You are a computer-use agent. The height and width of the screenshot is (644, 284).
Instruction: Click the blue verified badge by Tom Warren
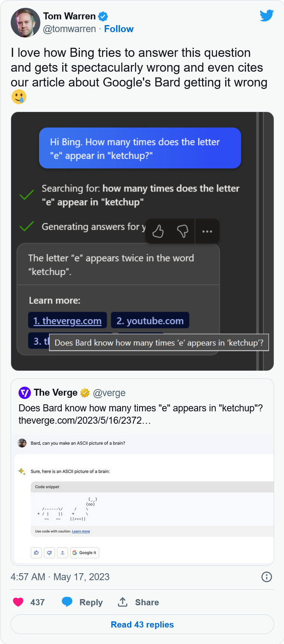tap(103, 16)
